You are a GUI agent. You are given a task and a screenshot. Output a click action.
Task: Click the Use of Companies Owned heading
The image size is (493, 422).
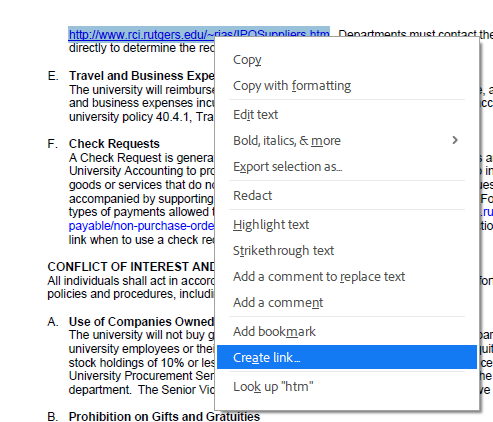tap(141, 322)
